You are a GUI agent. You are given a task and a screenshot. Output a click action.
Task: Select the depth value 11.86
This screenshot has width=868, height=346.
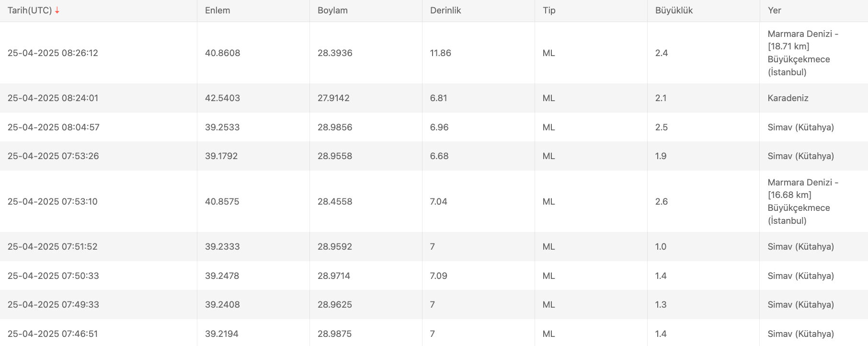441,53
